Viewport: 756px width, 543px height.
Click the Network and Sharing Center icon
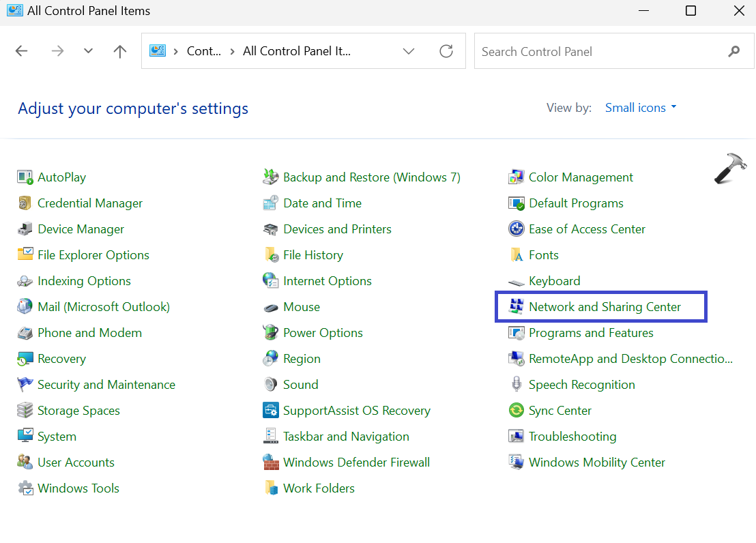[x=516, y=307]
